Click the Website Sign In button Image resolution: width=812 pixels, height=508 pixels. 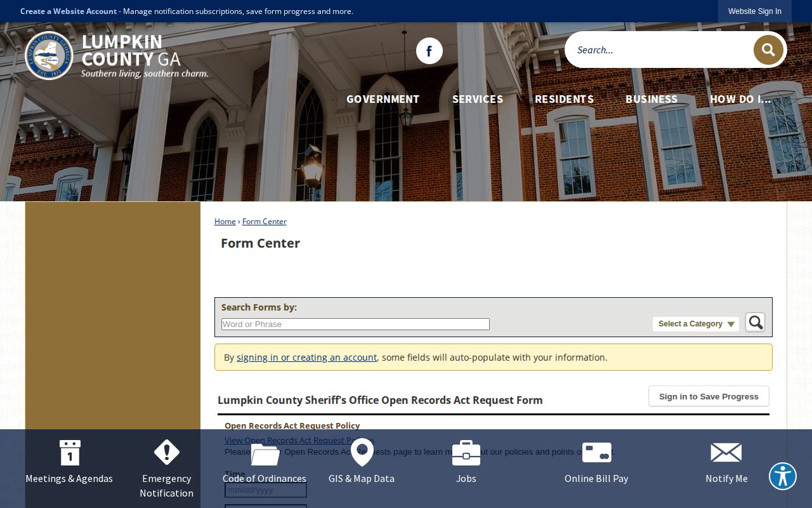coord(755,11)
